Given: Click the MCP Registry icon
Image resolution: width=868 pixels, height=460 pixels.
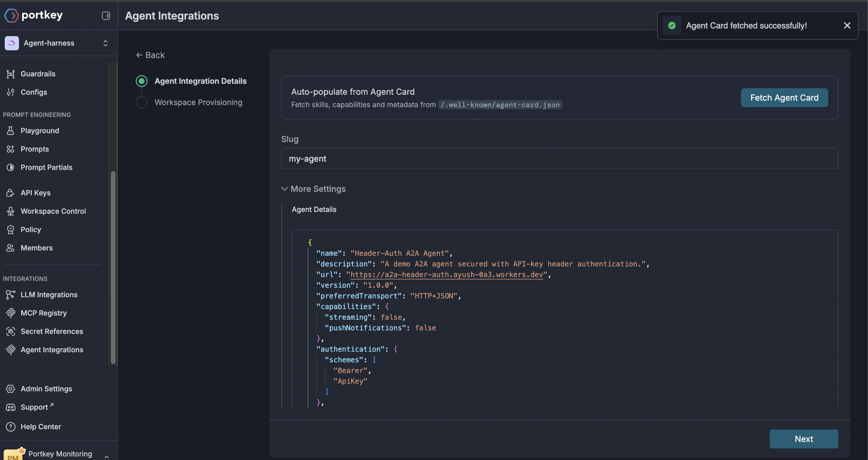Looking at the screenshot, I should tap(10, 313).
